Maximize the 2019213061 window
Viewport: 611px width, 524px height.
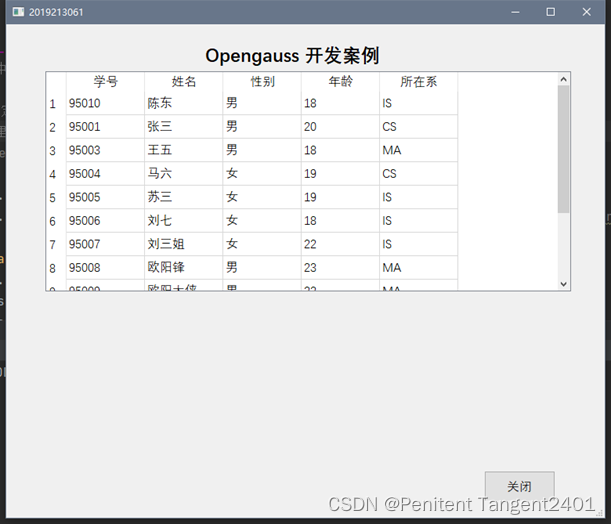pyautogui.click(x=551, y=12)
